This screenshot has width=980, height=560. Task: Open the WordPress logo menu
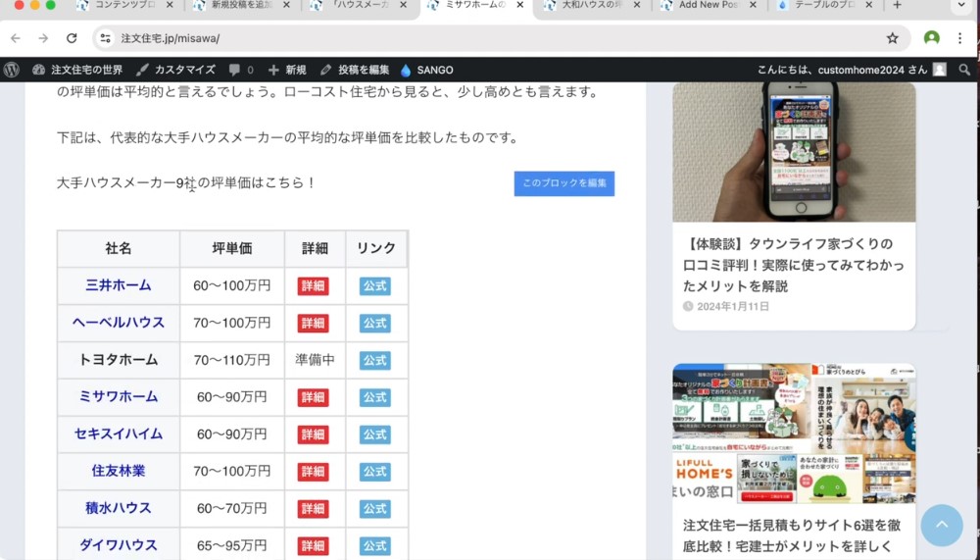[11, 70]
